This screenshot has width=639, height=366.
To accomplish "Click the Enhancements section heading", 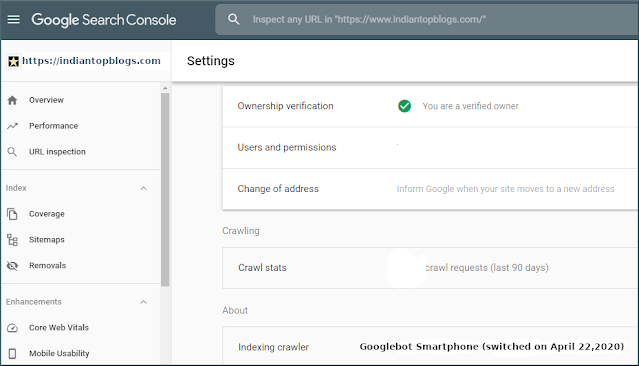I will pos(33,302).
